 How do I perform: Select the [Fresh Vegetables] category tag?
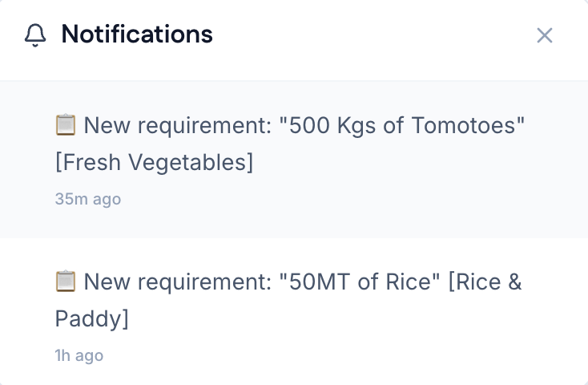coord(154,163)
